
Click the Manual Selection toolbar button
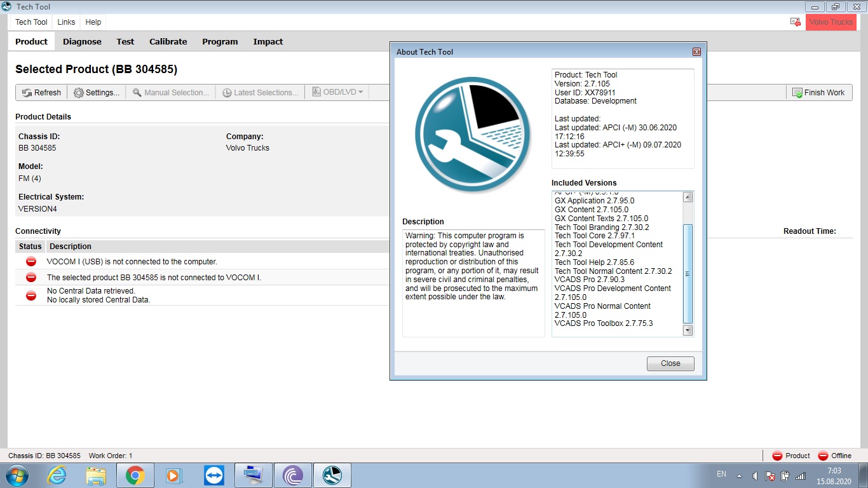click(171, 93)
